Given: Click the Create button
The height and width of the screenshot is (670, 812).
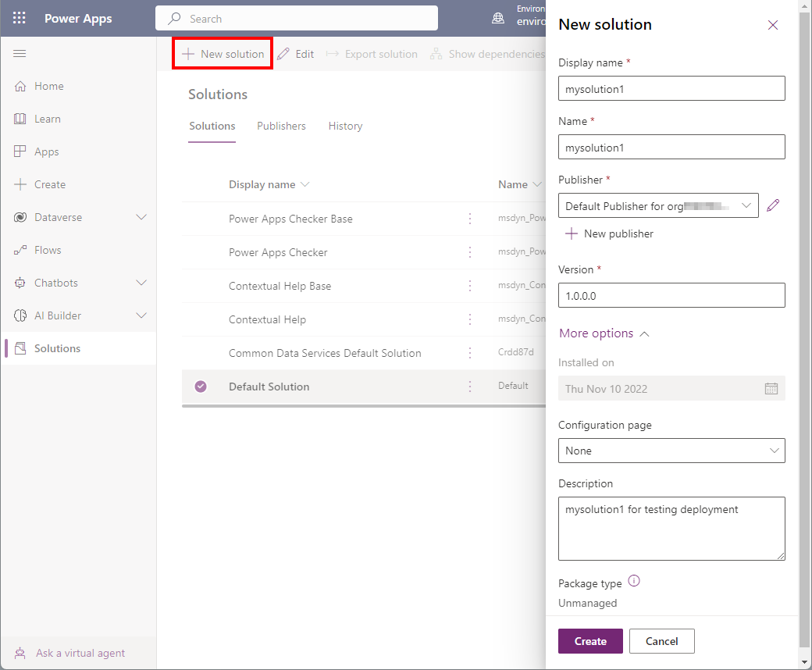Looking at the screenshot, I should click(x=590, y=641).
